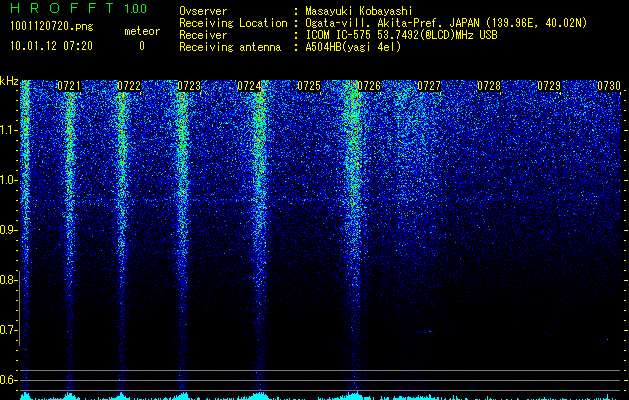The height and width of the screenshot is (400, 629).
Task: Click the 0721 time marker
Action: 69,86
